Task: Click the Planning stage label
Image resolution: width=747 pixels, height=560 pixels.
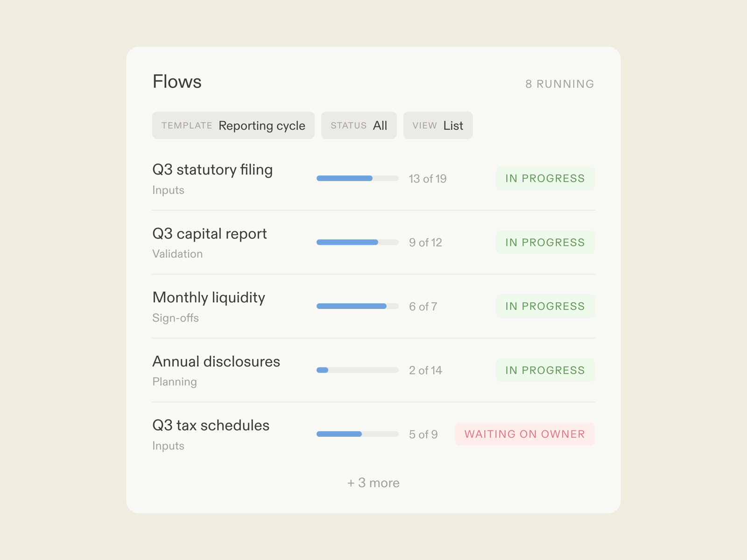Action: pyautogui.click(x=175, y=382)
